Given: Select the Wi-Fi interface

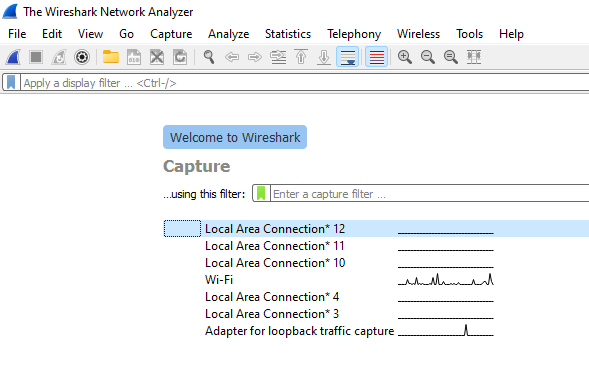Looking at the screenshot, I should (x=376, y=279).
